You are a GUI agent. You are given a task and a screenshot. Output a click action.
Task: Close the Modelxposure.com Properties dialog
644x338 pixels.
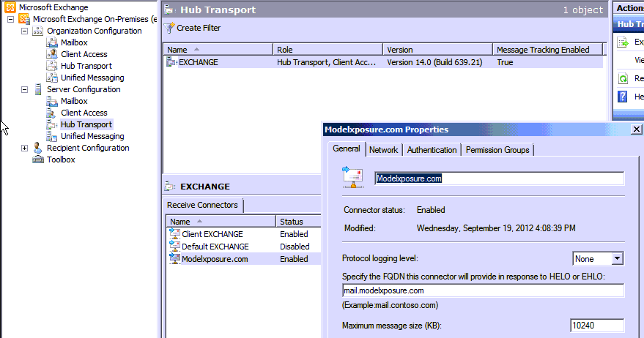pyautogui.click(x=636, y=129)
